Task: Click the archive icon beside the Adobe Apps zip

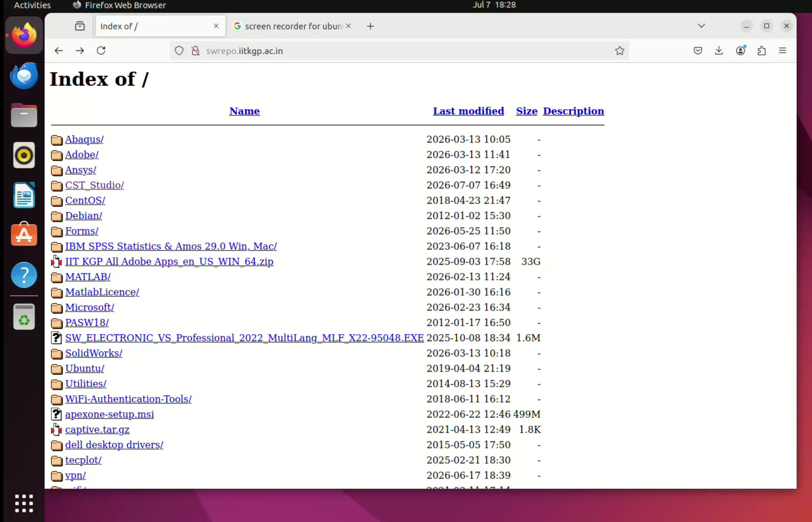Action: (x=57, y=261)
